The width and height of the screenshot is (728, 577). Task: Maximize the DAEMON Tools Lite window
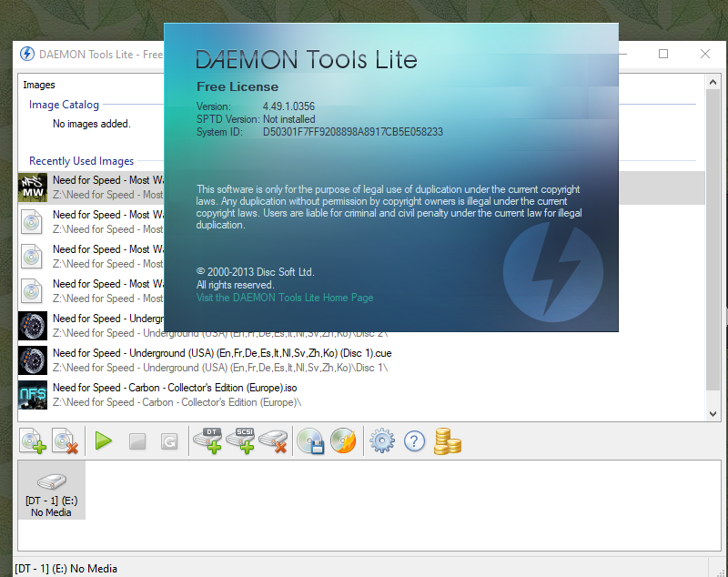[663, 54]
